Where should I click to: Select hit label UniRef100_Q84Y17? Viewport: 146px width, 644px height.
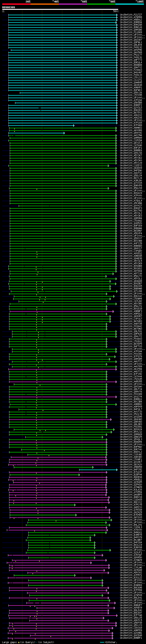click(131, 249)
